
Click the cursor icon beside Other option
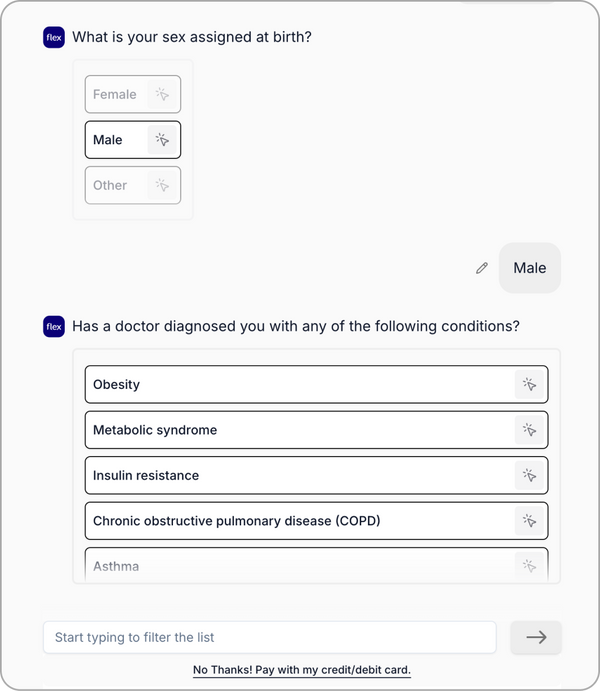coord(162,185)
